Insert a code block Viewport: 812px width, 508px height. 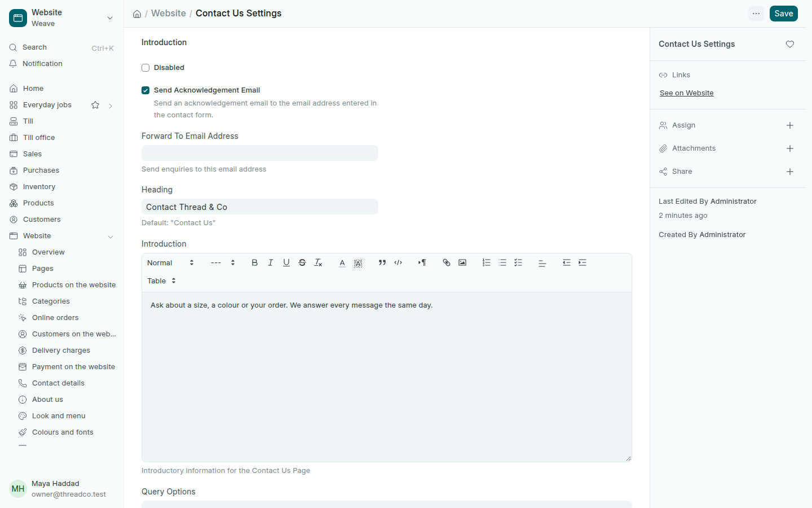pyautogui.click(x=398, y=262)
